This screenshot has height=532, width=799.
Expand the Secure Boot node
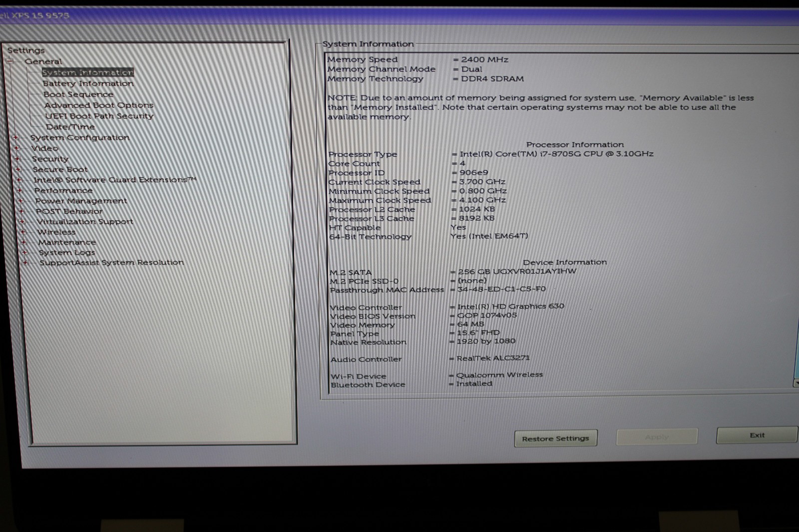[18, 169]
